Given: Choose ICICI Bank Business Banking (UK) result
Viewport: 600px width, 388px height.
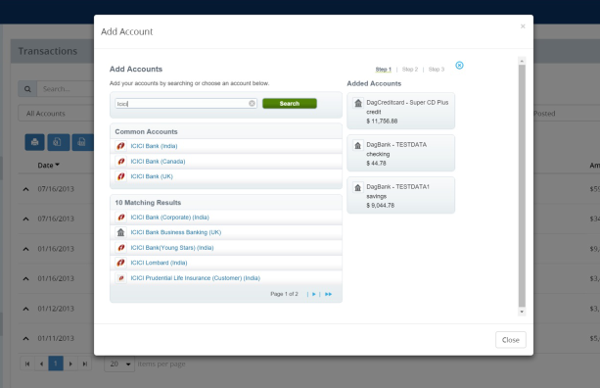Looking at the screenshot, I should (x=176, y=232).
